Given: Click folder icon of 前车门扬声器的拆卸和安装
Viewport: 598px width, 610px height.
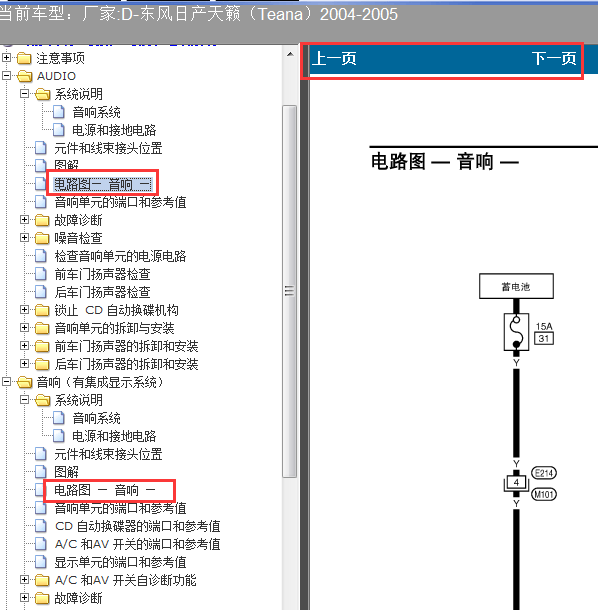Looking at the screenshot, I should click(42, 346).
